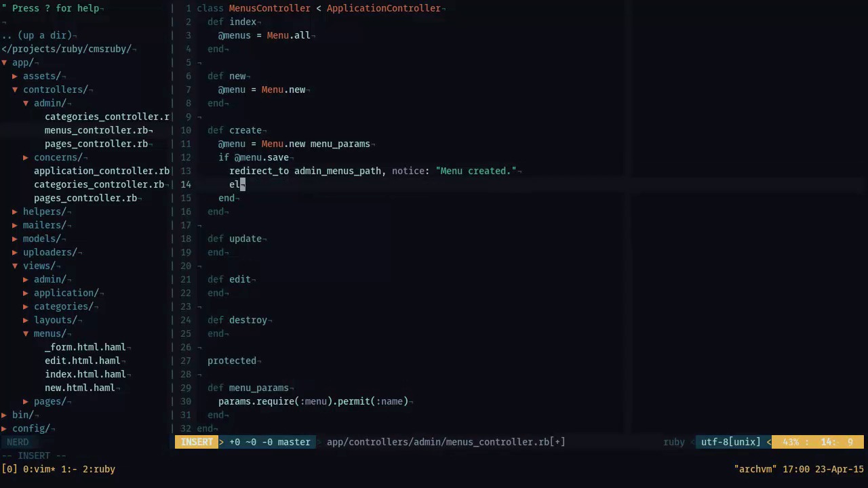This screenshot has width=868, height=488.
Task: Click the 'def menu_params' line
Action: [248, 388]
